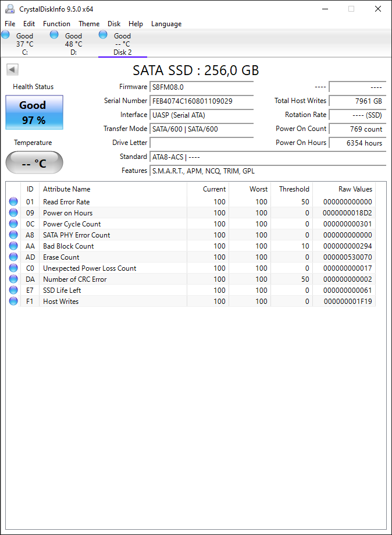
Task: Click the status orb for Number of CRC Error
Action: point(13,279)
